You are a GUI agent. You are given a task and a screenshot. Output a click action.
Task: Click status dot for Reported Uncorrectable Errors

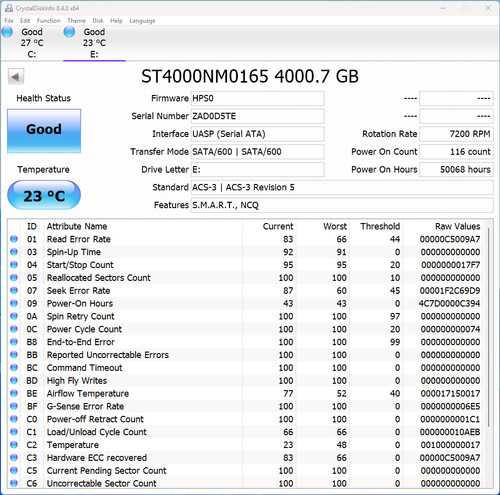coord(14,355)
